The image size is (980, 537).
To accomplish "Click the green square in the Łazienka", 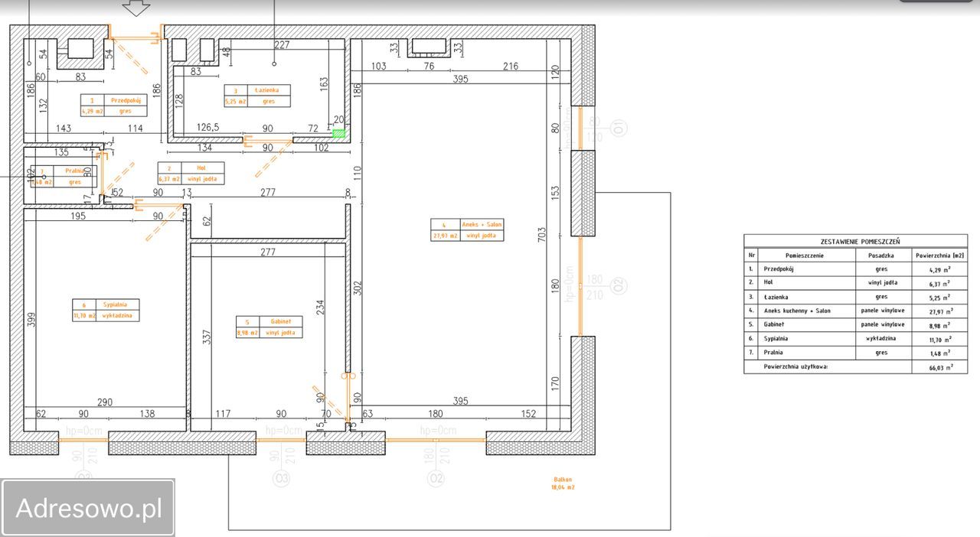I will coord(338,133).
